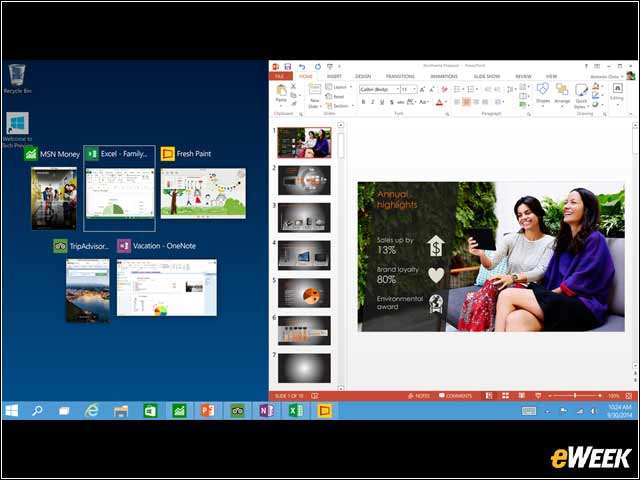Click the Arrange icon

coord(562,89)
